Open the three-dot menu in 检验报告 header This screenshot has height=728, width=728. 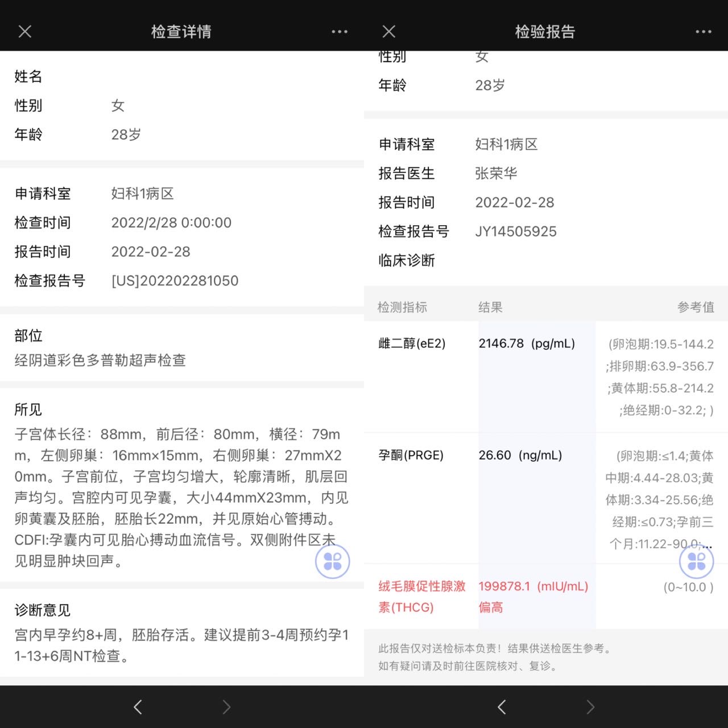[x=704, y=32]
